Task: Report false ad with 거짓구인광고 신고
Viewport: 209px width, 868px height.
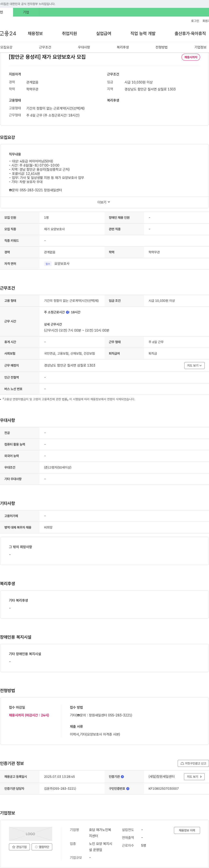Action: (193, 764)
